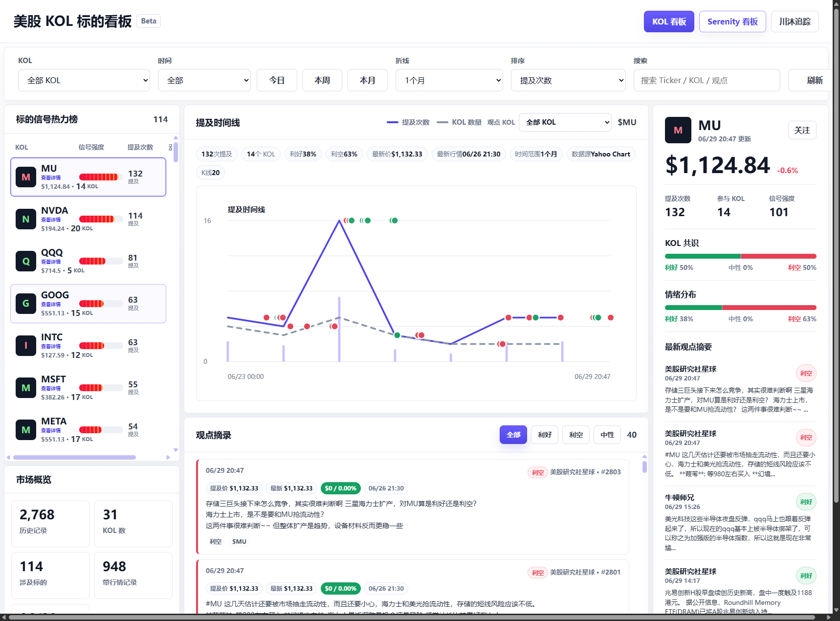Select the 利好 filter in 观点摘录
The height and width of the screenshot is (621, 840).
(545, 435)
